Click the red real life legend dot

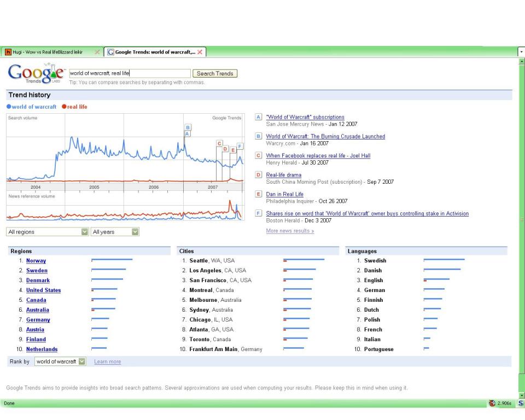click(x=64, y=107)
